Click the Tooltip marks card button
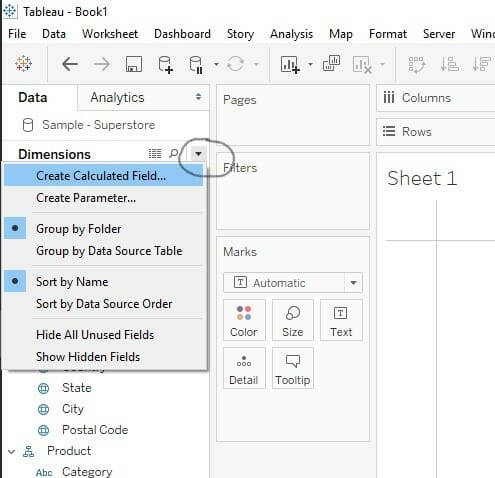Image resolution: width=495 pixels, height=478 pixels. point(293,368)
